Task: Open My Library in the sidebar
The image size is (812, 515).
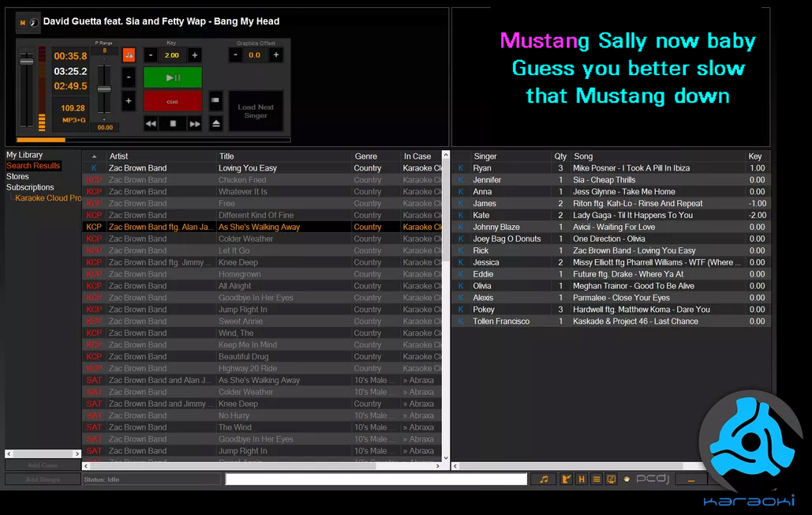Action: click(24, 155)
